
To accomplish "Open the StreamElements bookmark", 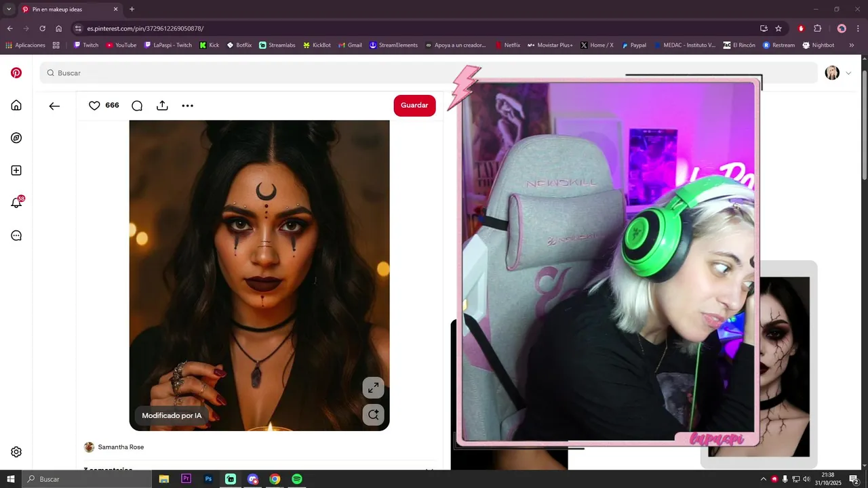I will [394, 45].
